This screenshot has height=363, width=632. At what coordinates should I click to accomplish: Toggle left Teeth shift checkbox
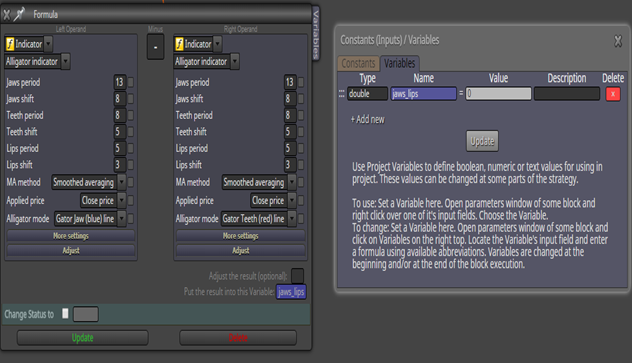coord(130,132)
